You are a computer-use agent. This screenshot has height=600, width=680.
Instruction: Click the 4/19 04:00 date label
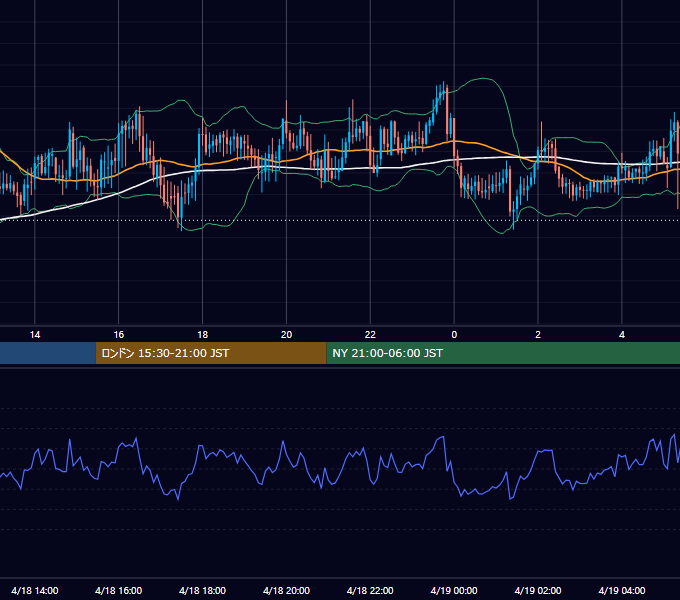(x=622, y=590)
